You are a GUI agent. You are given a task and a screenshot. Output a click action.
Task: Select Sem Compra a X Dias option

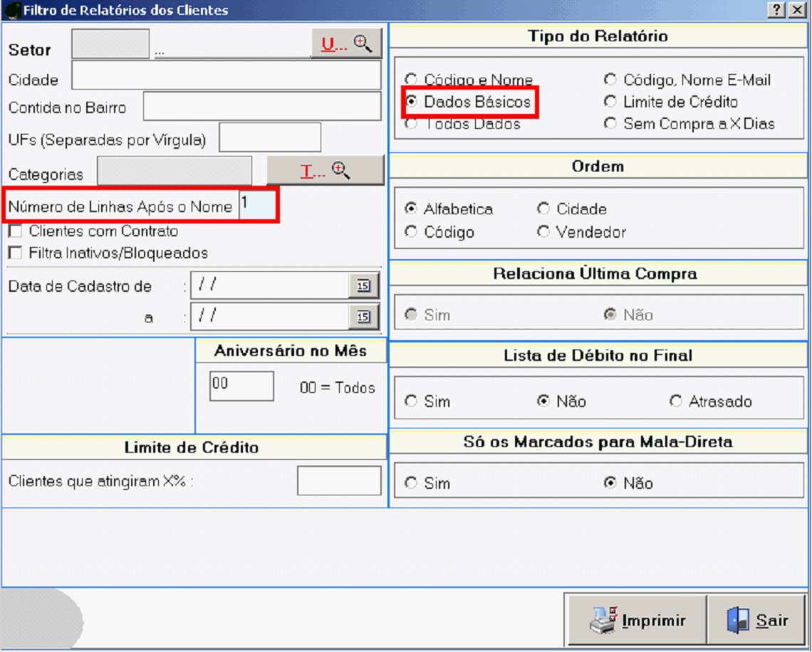point(610,124)
